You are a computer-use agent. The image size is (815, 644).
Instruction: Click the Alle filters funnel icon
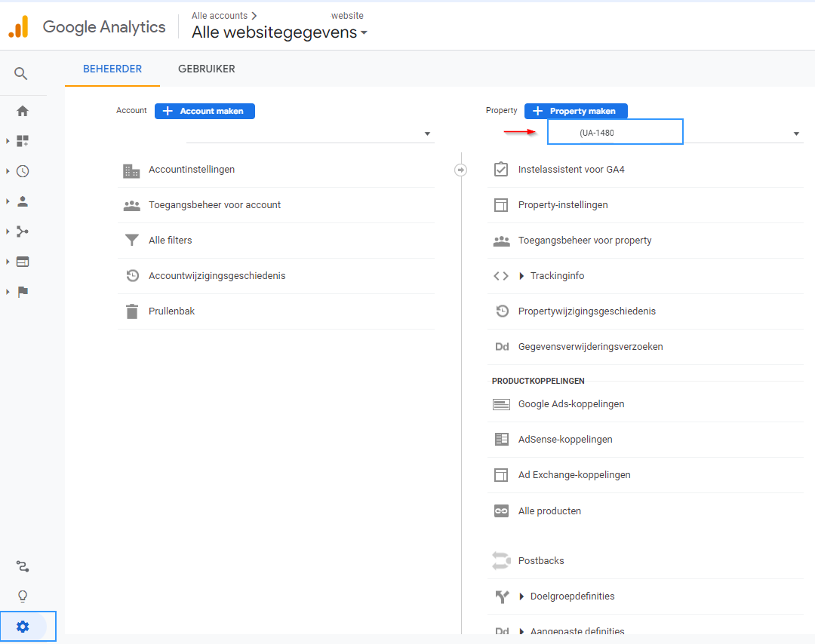pyautogui.click(x=132, y=240)
